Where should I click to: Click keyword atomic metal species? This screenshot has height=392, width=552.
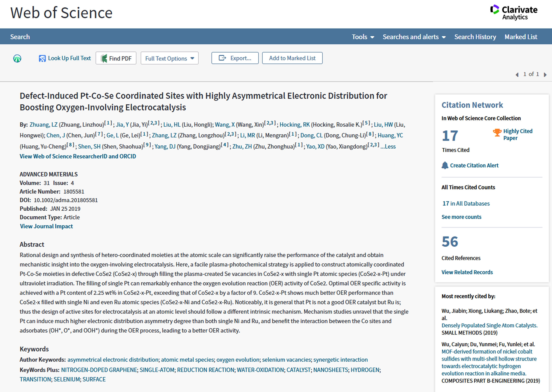tap(187, 360)
